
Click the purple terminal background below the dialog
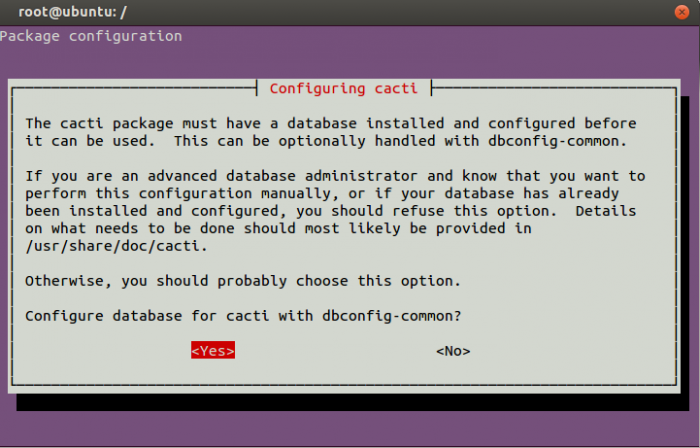coord(350,430)
